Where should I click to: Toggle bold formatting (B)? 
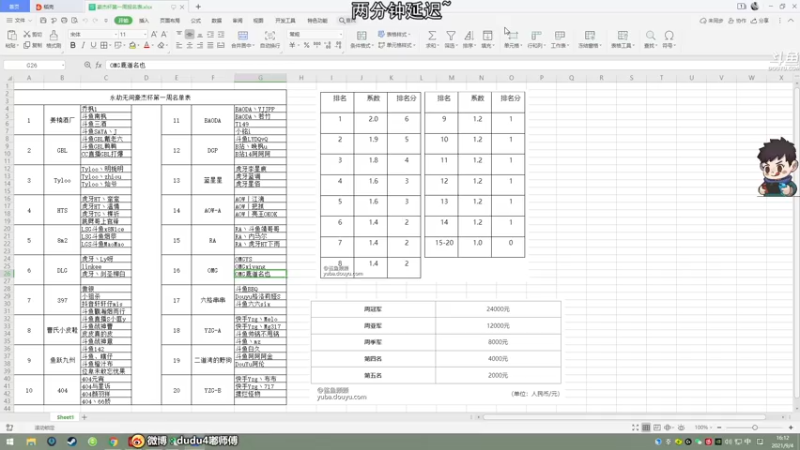coord(73,45)
